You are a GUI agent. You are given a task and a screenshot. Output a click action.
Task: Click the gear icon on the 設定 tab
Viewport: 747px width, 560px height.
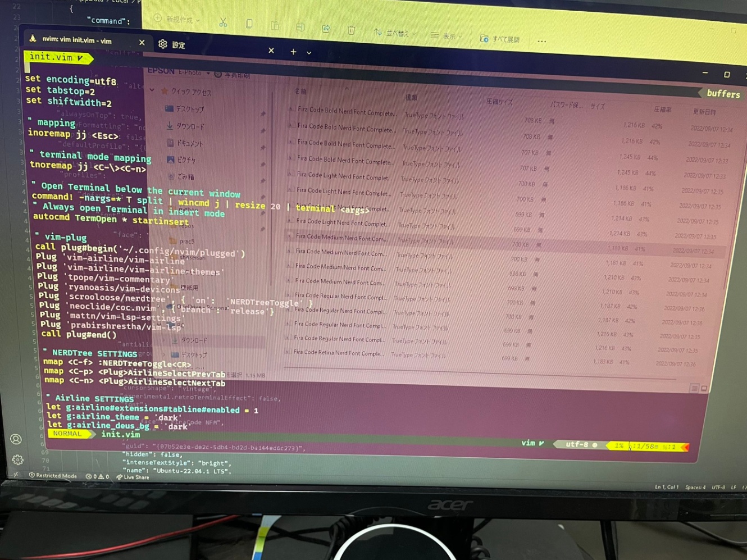coord(163,44)
